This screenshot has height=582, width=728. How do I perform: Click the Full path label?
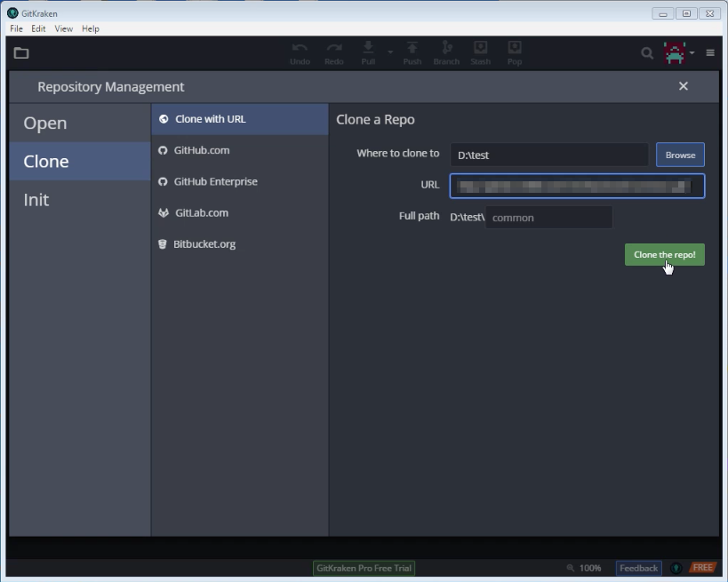click(419, 216)
